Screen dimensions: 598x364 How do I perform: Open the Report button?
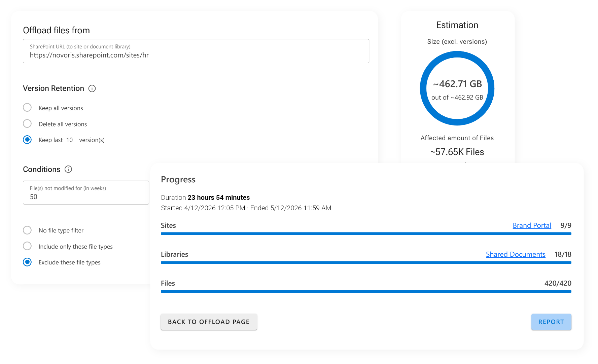tap(551, 322)
